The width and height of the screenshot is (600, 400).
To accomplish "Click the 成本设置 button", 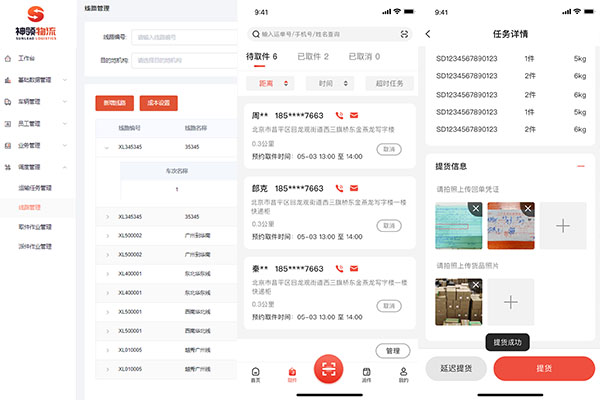I will pos(158,103).
